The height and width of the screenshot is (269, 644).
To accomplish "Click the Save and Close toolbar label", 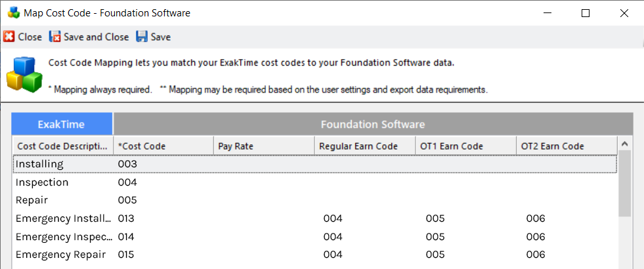I will pyautogui.click(x=96, y=37).
